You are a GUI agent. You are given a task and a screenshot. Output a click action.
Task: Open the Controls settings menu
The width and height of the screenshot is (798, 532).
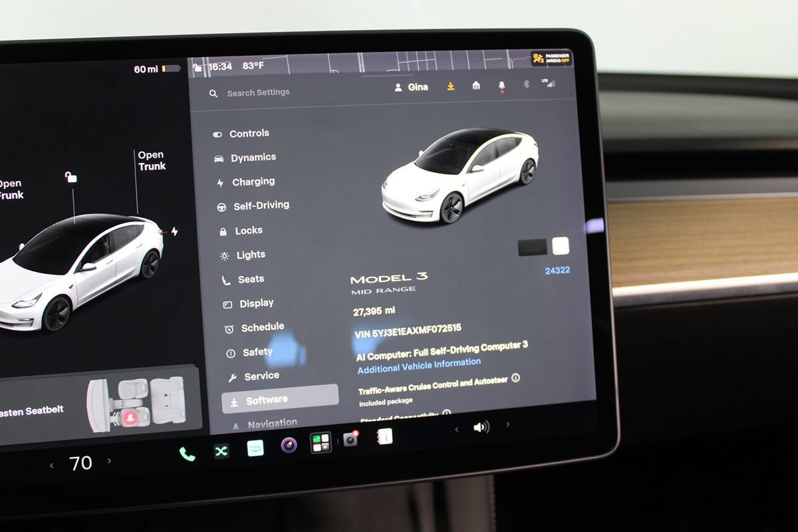pyautogui.click(x=241, y=134)
